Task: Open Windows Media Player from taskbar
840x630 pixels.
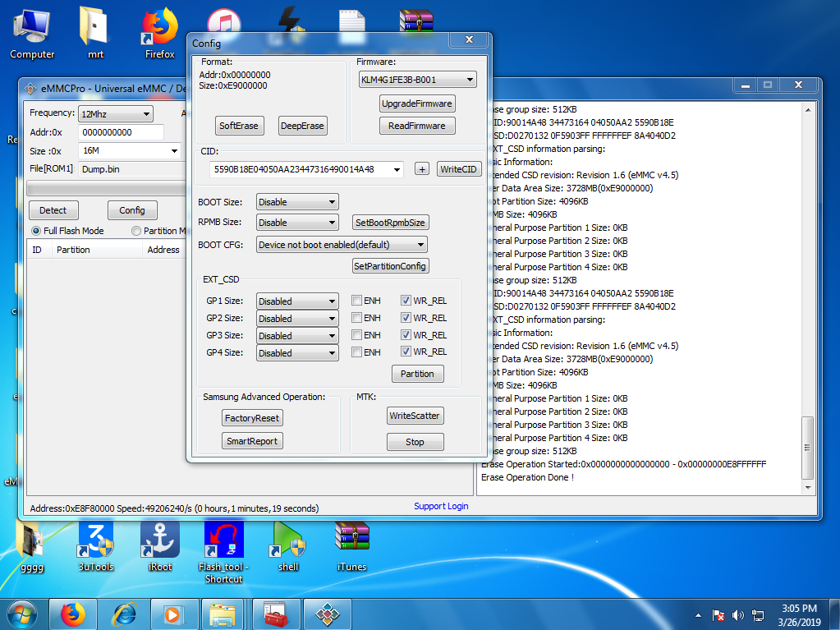Action: click(175, 614)
